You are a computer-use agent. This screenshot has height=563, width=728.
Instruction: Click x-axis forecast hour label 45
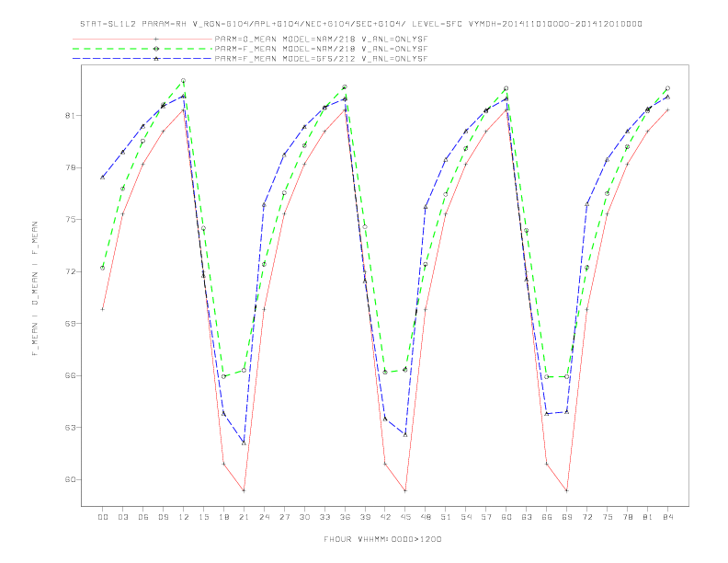[x=405, y=517]
